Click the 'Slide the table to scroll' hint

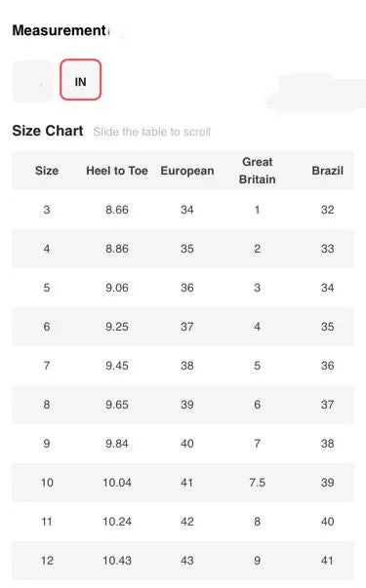(x=151, y=132)
